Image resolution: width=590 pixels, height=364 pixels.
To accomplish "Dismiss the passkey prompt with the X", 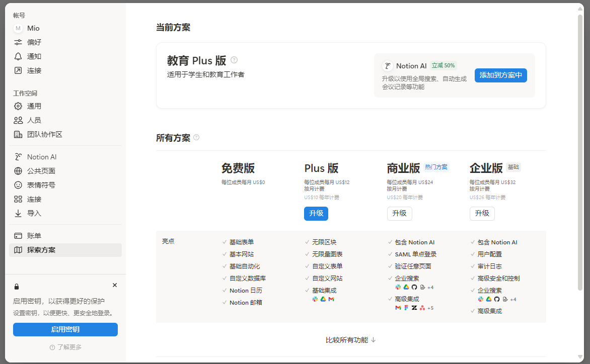I will (115, 285).
